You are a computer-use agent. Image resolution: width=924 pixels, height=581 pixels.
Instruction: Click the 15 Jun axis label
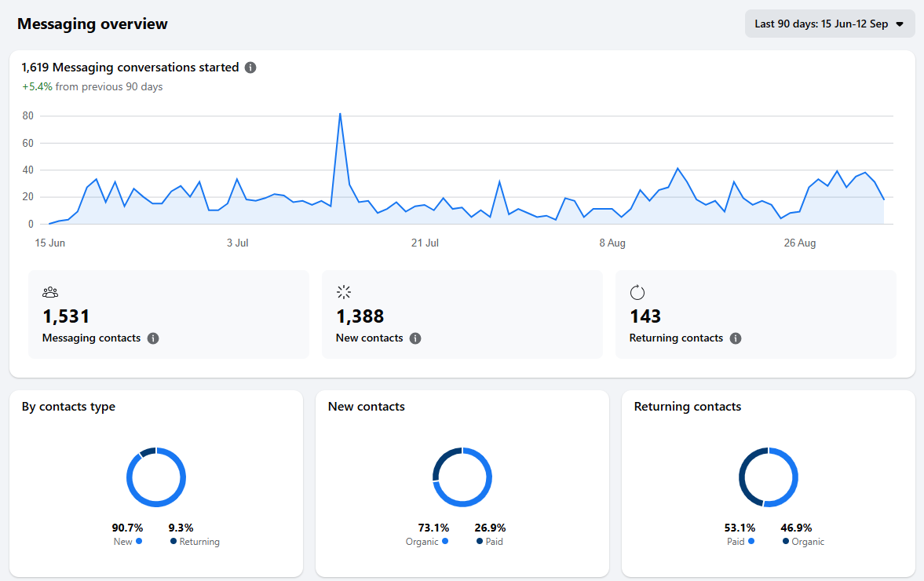coord(50,243)
